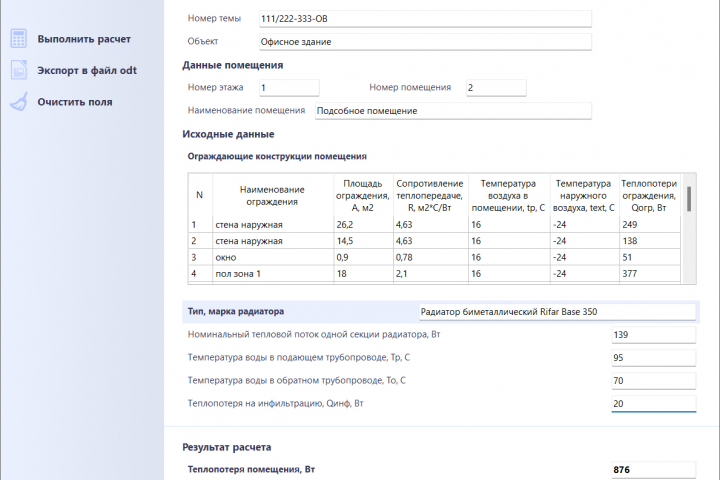Screen dimensions: 720x480
Task: Click the calculator icon for Выполнить расчет
Action: pos(19,39)
